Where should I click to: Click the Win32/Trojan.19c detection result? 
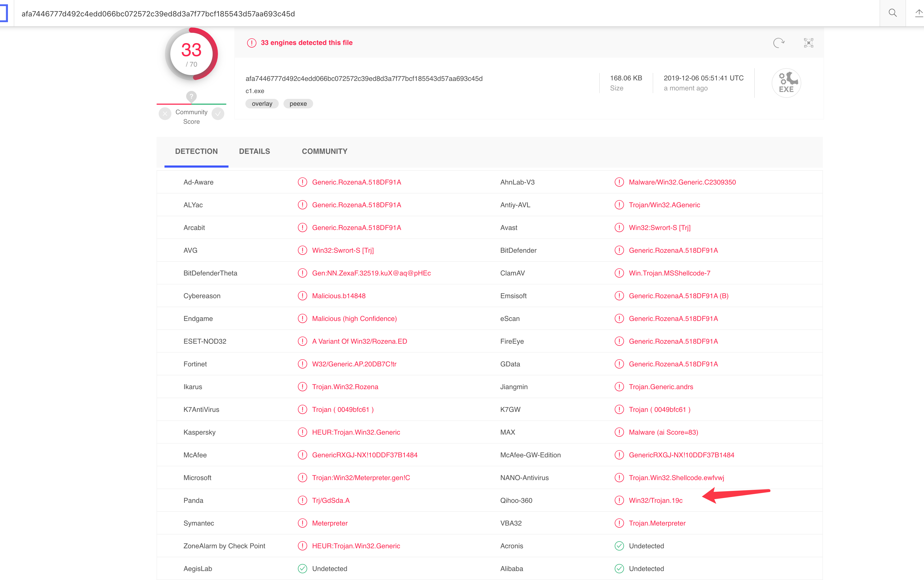[x=656, y=500]
